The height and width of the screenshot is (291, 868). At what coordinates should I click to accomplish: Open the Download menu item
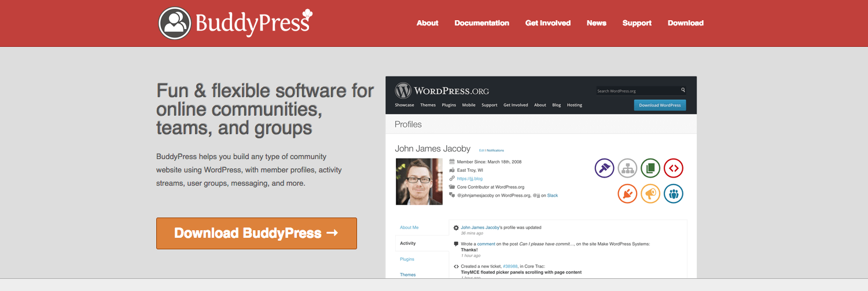coord(686,23)
